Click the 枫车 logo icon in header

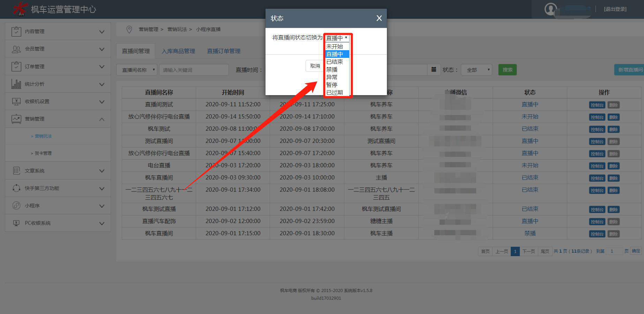(20, 9)
